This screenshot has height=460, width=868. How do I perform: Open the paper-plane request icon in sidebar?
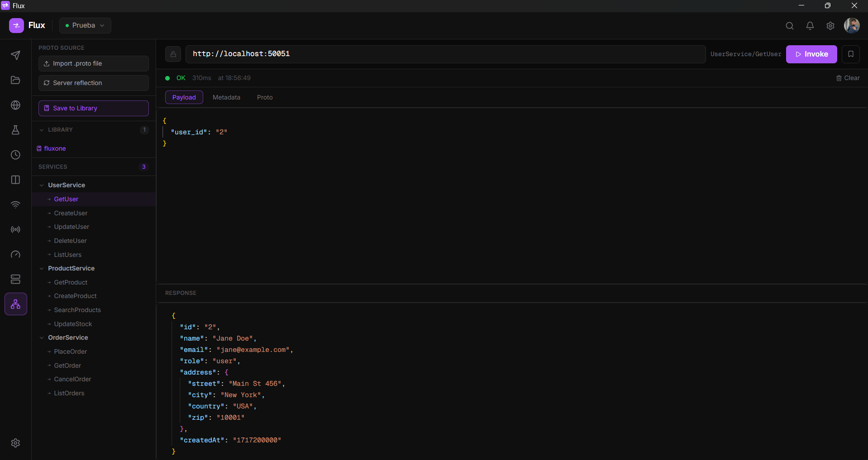[15, 55]
